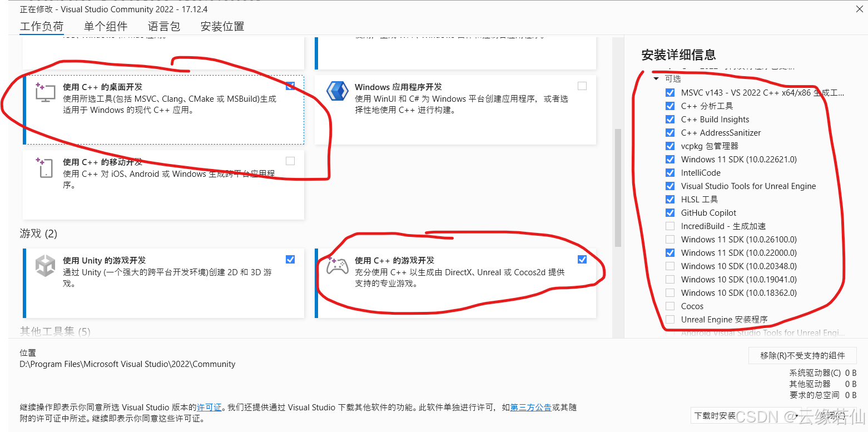Uncheck the IntelliCode component
868x432 pixels.
click(x=670, y=172)
